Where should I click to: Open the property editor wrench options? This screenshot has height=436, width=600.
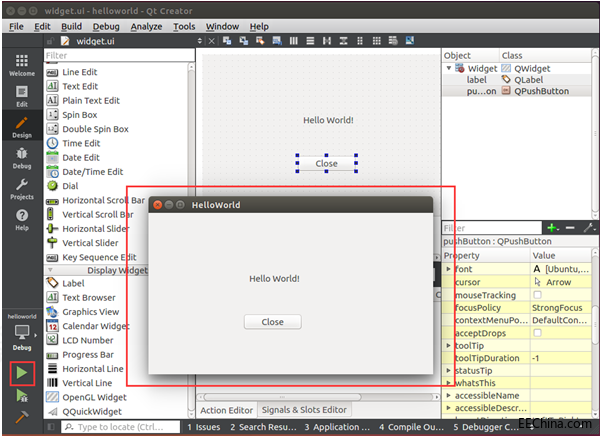click(x=589, y=228)
